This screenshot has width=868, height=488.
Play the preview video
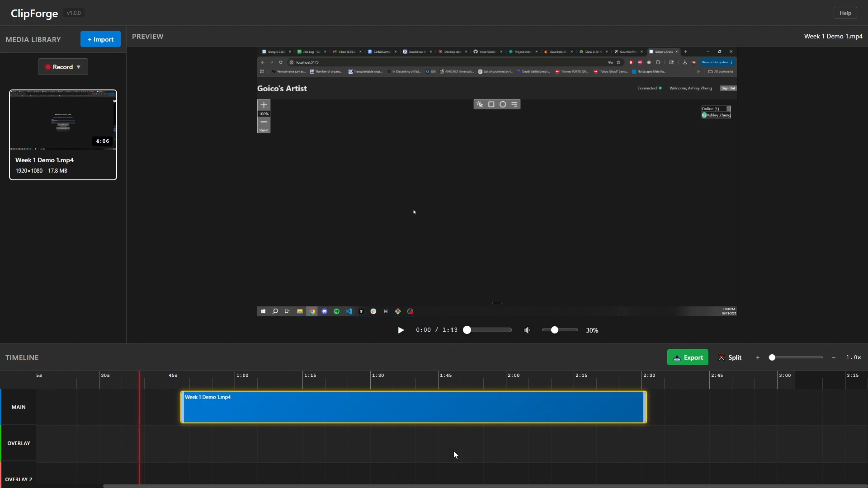(401, 330)
